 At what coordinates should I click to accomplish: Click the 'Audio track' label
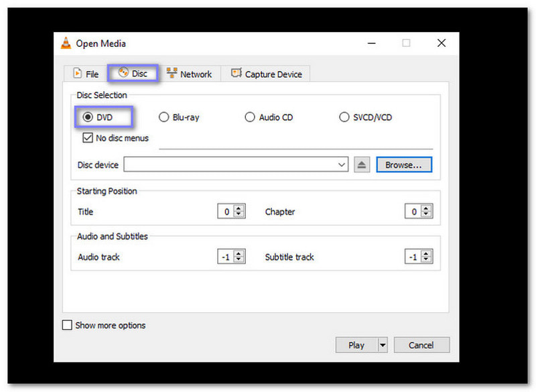pyautogui.click(x=98, y=257)
